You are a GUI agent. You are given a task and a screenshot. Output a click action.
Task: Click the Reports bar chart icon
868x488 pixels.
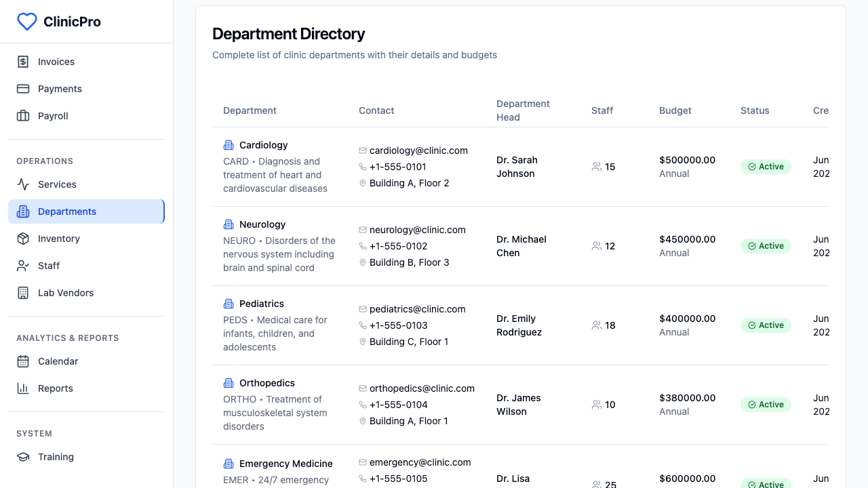click(x=23, y=388)
